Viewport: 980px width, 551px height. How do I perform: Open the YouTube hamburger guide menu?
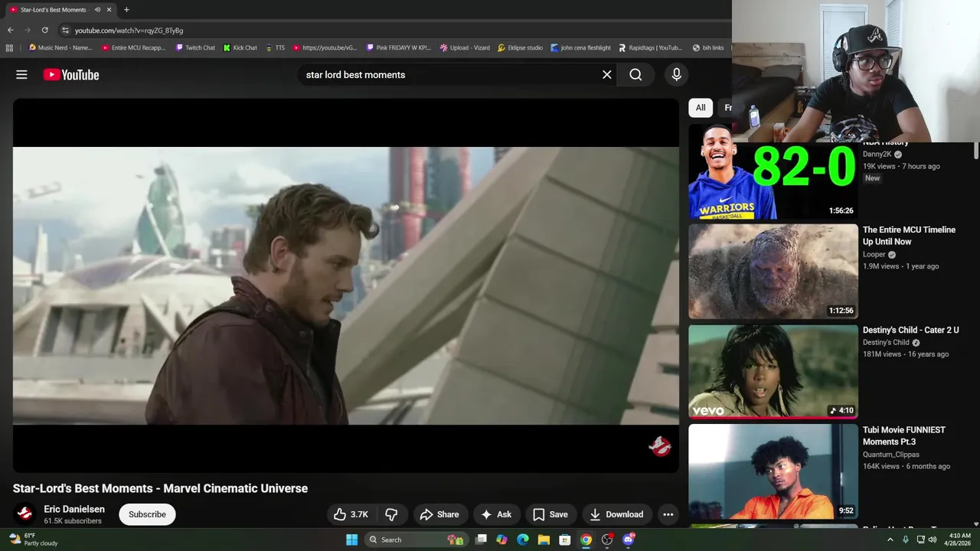(21, 75)
